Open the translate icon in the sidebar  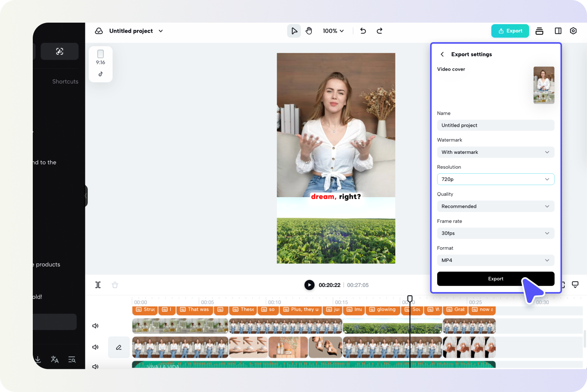coord(55,359)
